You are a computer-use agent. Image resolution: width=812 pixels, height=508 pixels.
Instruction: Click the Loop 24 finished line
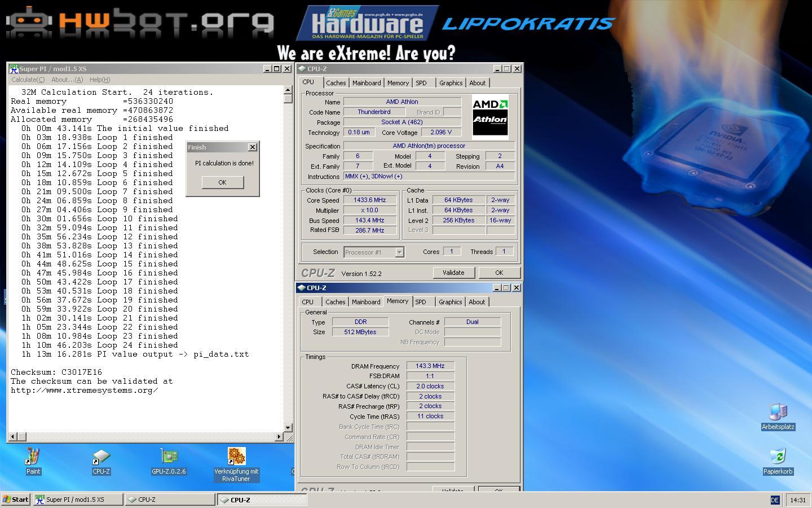[x=100, y=345]
